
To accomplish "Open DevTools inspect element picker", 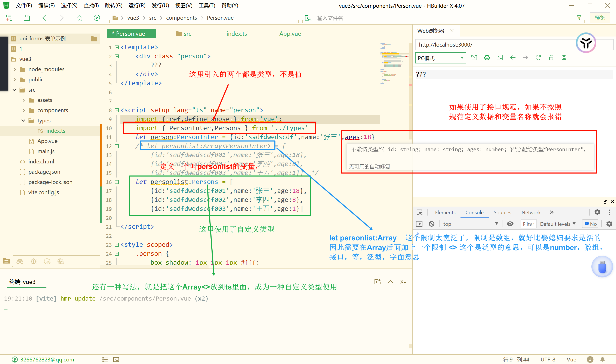I will (x=420, y=212).
